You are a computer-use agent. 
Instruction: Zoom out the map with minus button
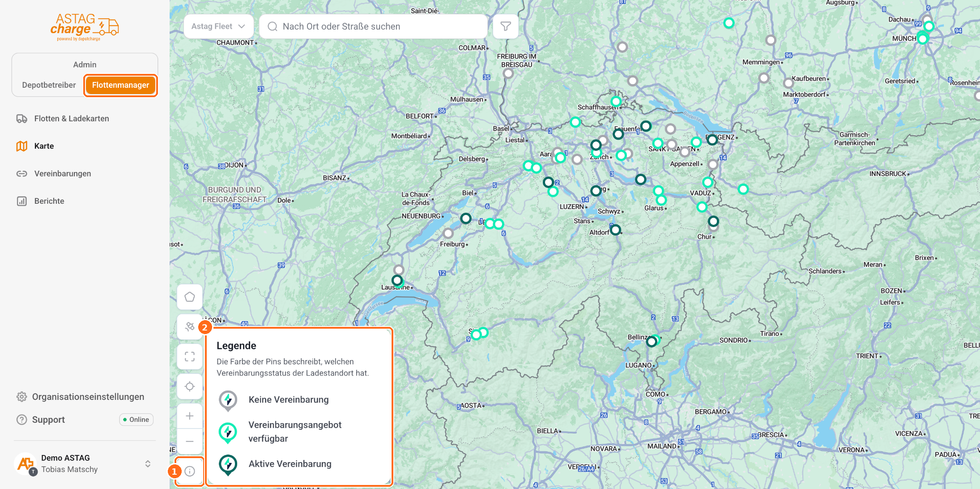190,441
